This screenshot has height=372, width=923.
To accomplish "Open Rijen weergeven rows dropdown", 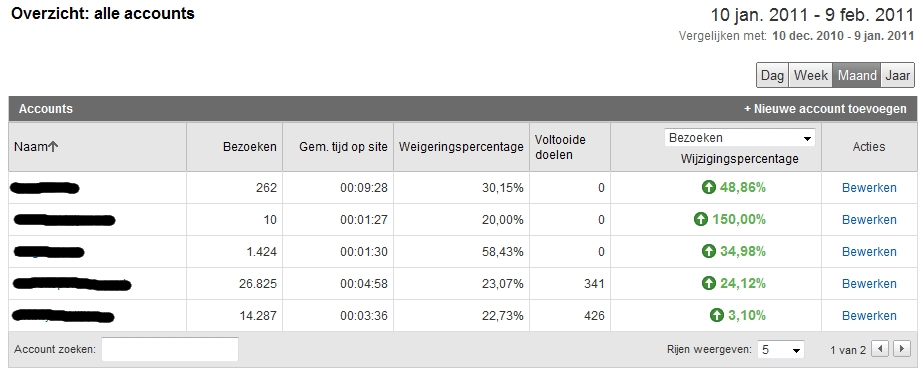I will click(781, 350).
